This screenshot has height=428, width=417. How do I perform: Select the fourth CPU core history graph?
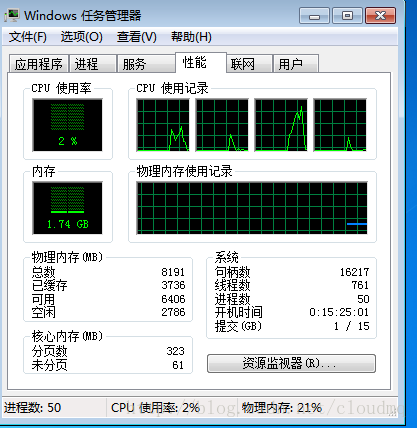340,125
